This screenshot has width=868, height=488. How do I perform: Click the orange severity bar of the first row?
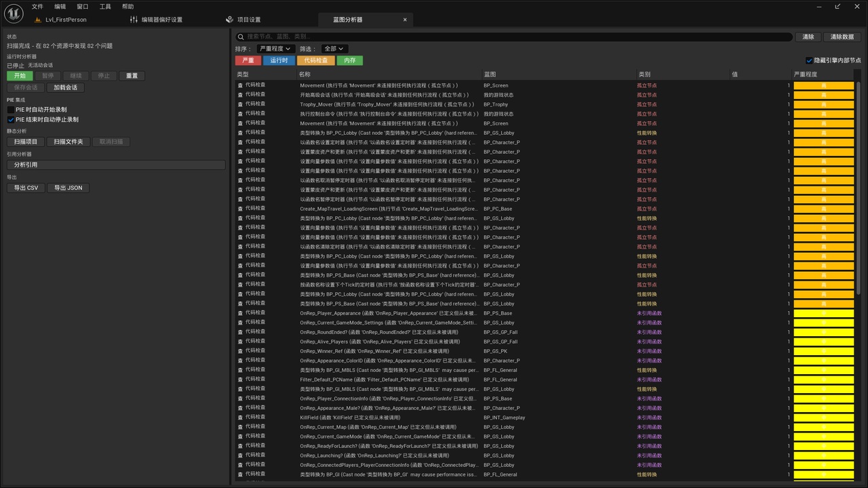point(824,85)
